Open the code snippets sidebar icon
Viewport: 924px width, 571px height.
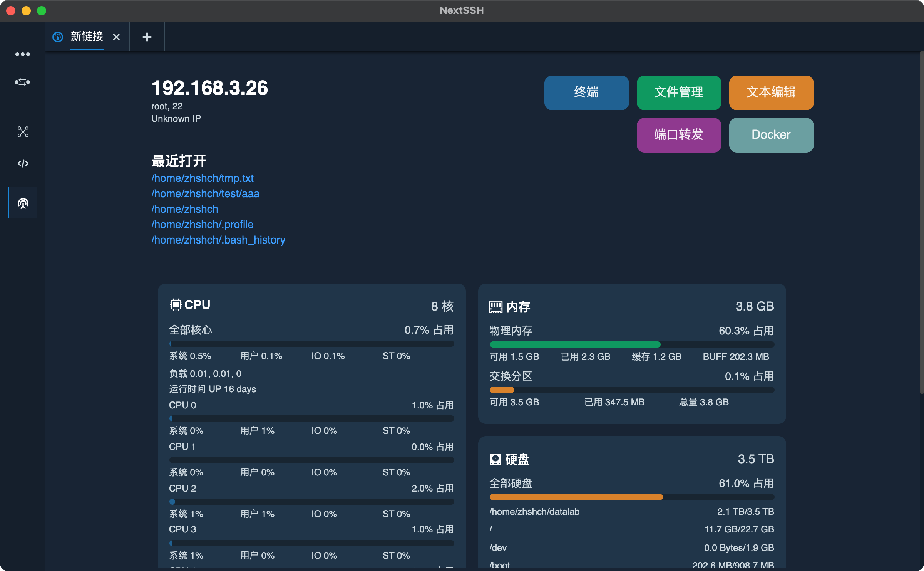coord(23,163)
